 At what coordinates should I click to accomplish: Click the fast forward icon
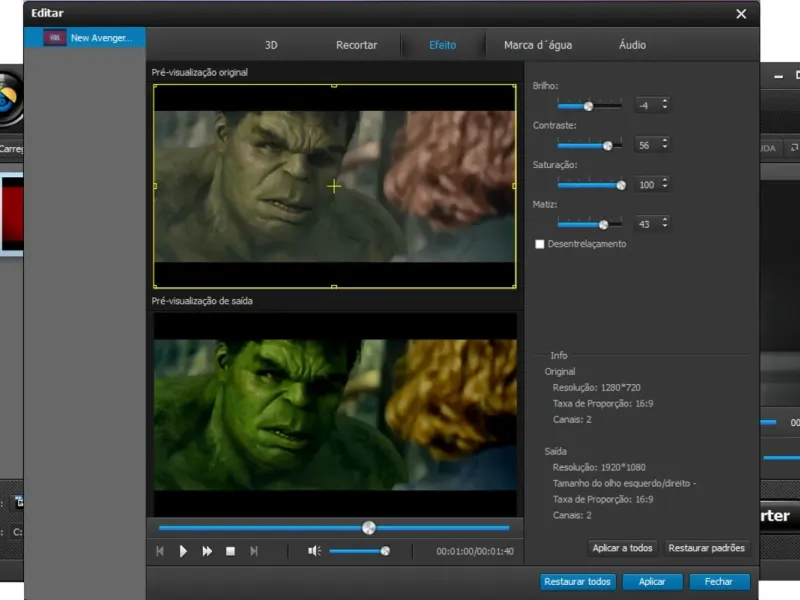click(207, 551)
